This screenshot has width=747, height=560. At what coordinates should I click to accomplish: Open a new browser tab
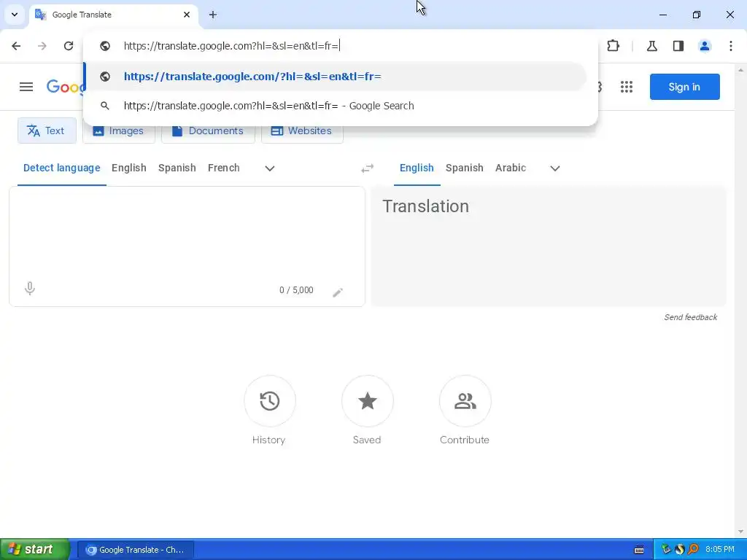(213, 15)
